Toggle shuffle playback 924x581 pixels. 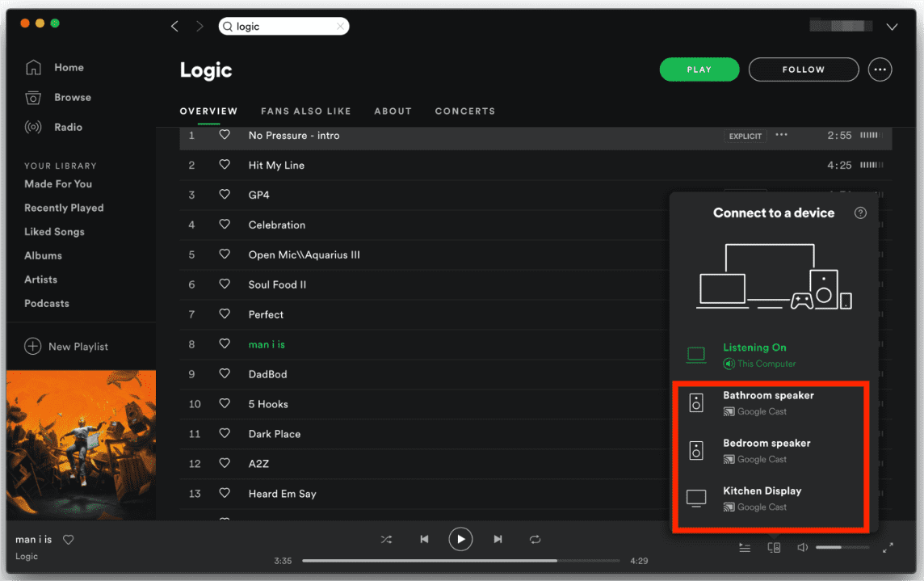point(386,539)
